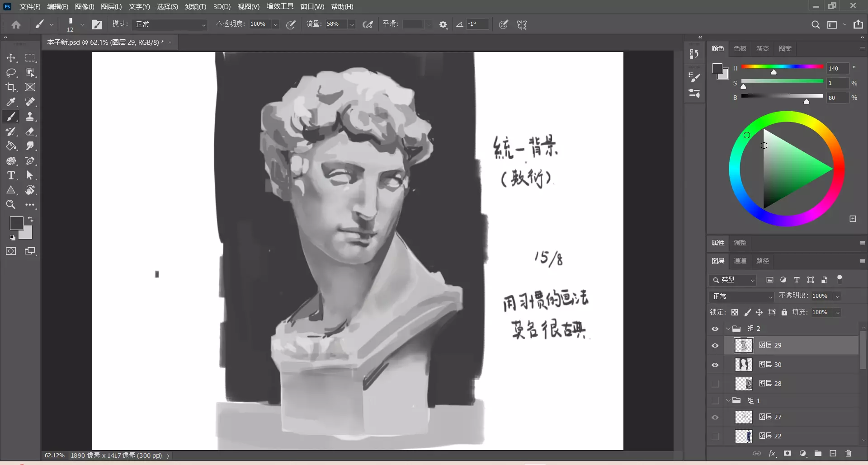Image resolution: width=868 pixels, height=465 pixels.
Task: Open the 滤镜(T) menu
Action: click(195, 7)
